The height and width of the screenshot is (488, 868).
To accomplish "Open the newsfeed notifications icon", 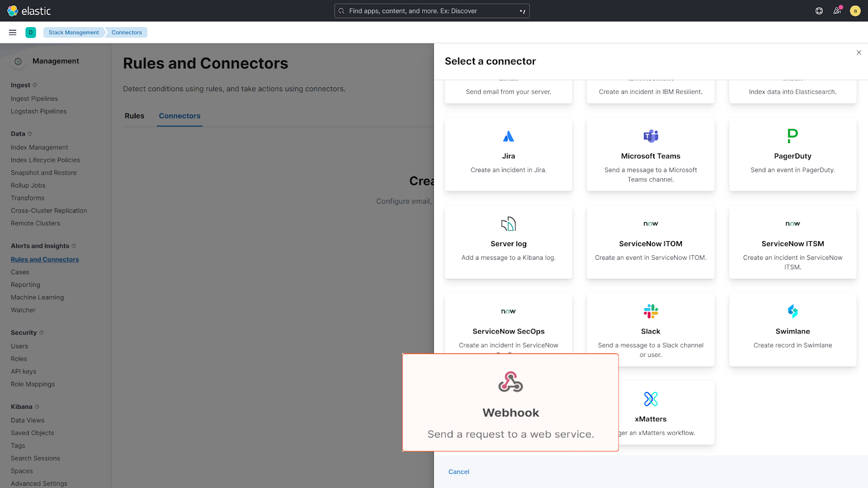I will click(x=837, y=11).
